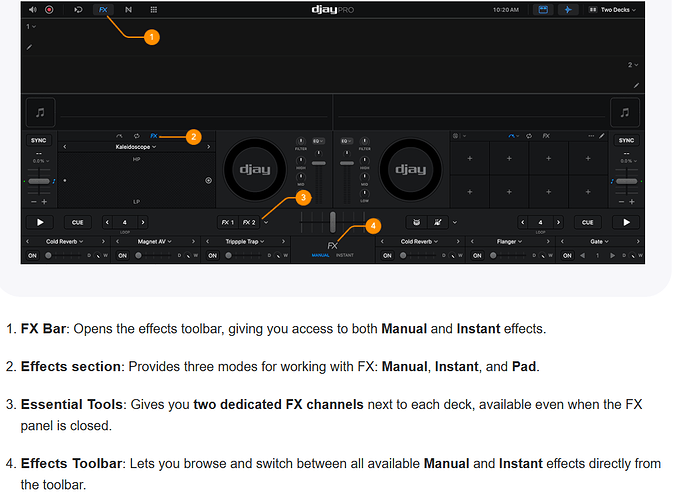Click the FX 2 button
This screenshot has height=500, width=680.
pyautogui.click(x=249, y=222)
